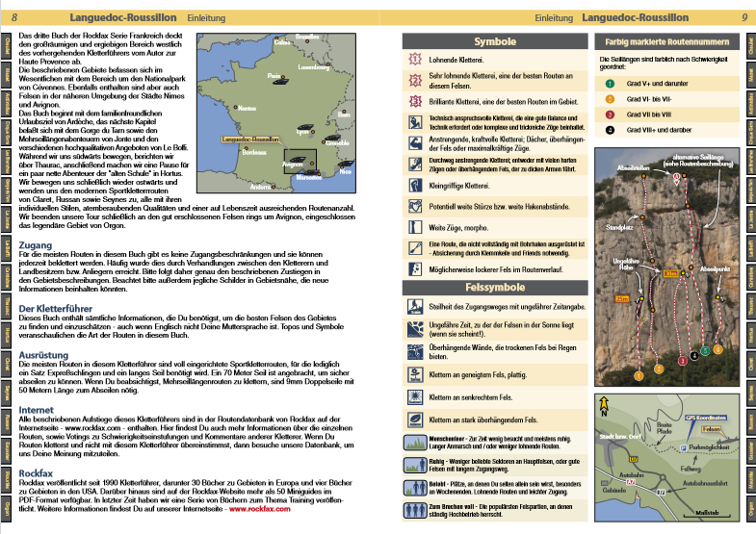Click the three-star 'Brillante Kletterei' symbol
This screenshot has height=534, width=756.
[x=415, y=101]
